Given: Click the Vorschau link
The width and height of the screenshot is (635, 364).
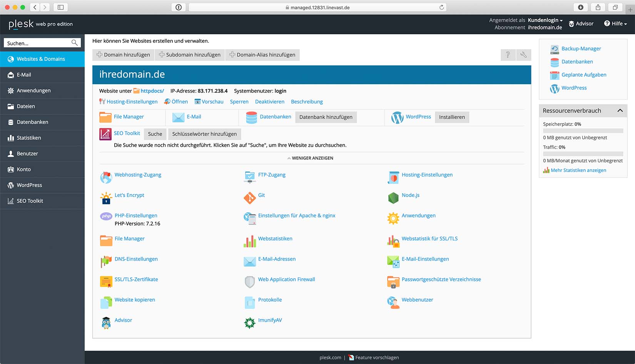Looking at the screenshot, I should (x=212, y=102).
